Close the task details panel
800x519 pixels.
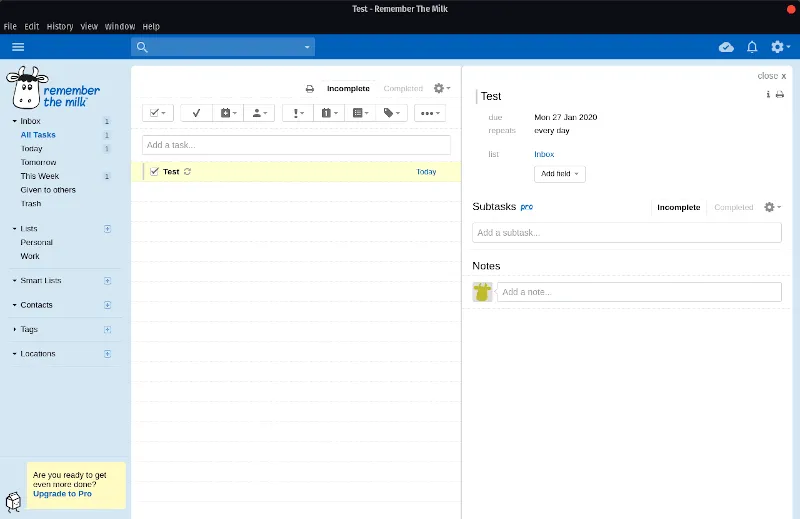[x=771, y=76]
